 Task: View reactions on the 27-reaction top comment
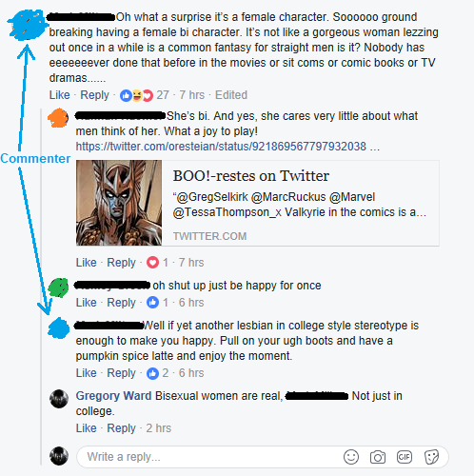tap(136, 95)
